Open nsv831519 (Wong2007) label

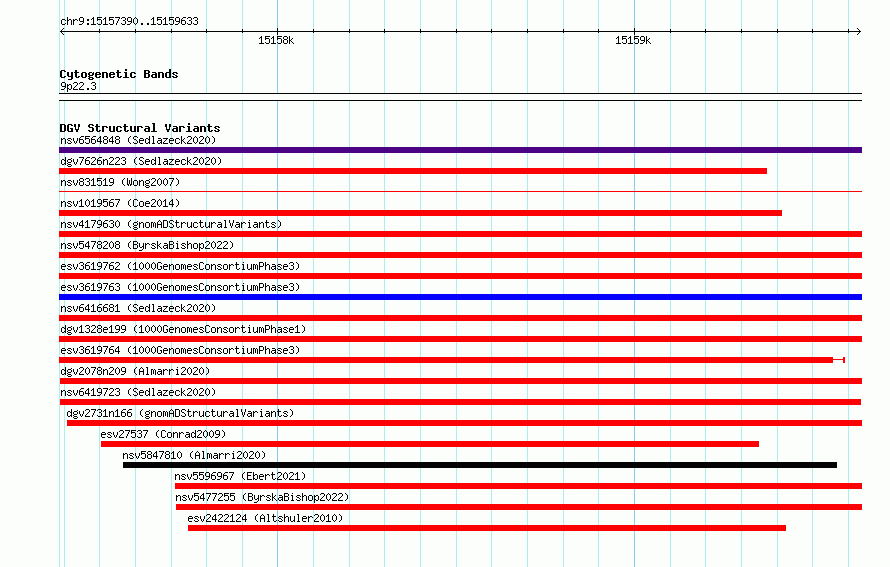(120, 182)
